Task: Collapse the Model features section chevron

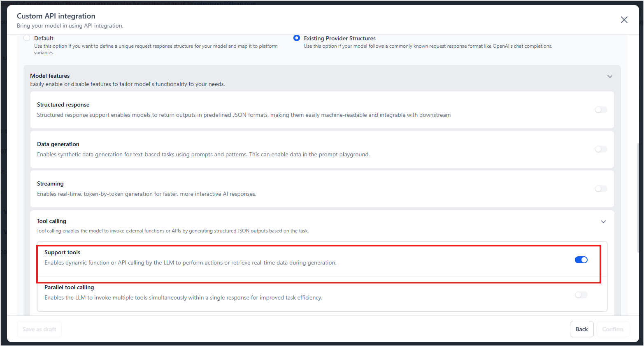Action: tap(610, 77)
